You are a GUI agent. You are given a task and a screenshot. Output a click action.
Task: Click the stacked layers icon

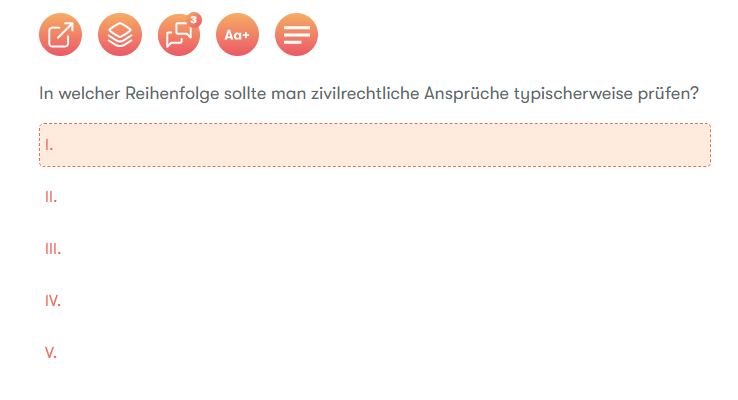point(120,35)
